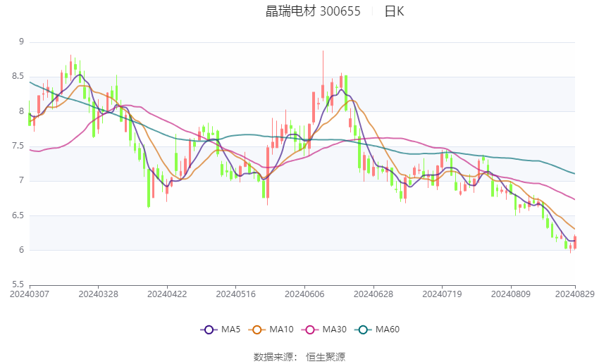
Task: Click the y-axis value 7.5
Action: [18, 146]
